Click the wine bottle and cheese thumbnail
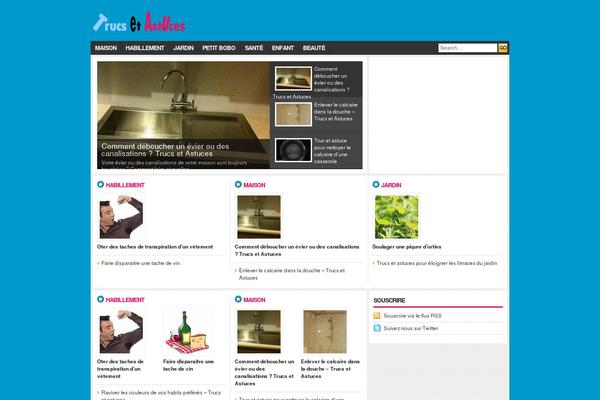600x400 pixels. [x=188, y=331]
